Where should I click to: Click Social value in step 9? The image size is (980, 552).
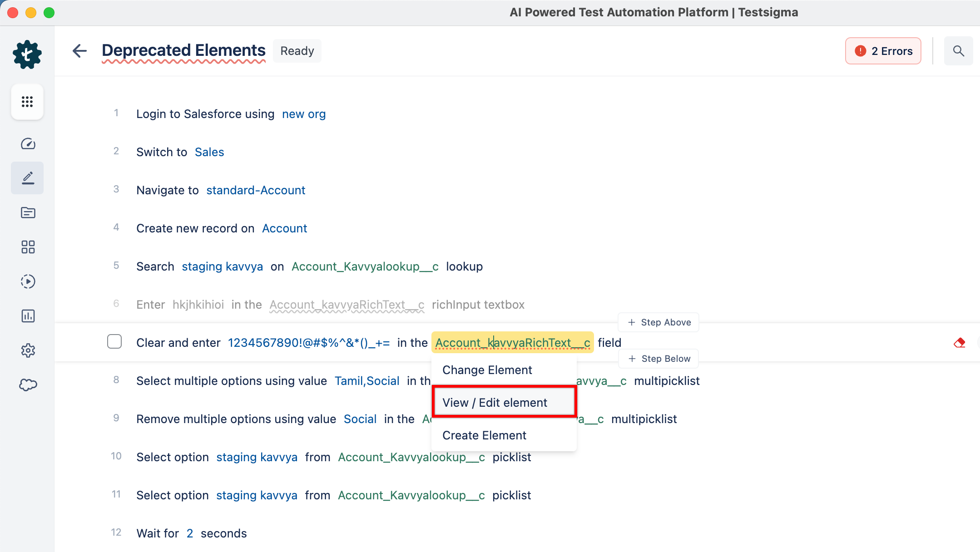tap(360, 419)
